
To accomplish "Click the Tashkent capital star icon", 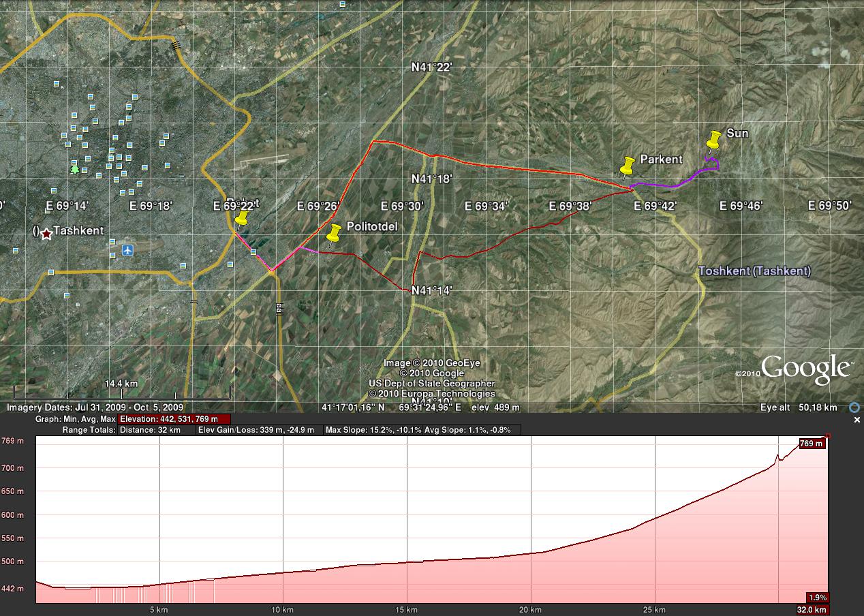I will (x=46, y=234).
